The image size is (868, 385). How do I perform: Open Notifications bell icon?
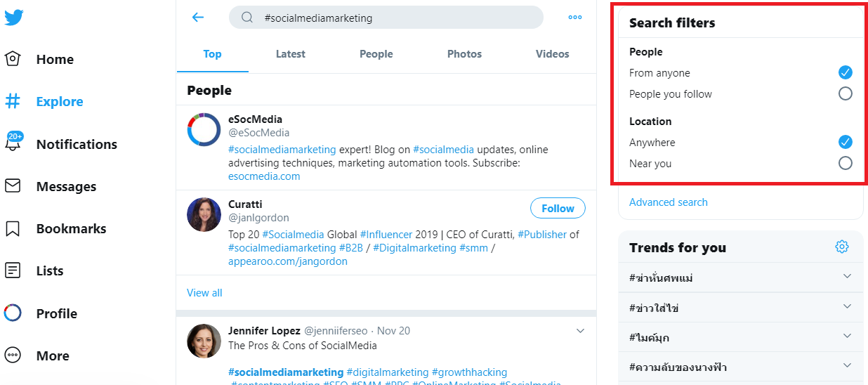(x=13, y=144)
